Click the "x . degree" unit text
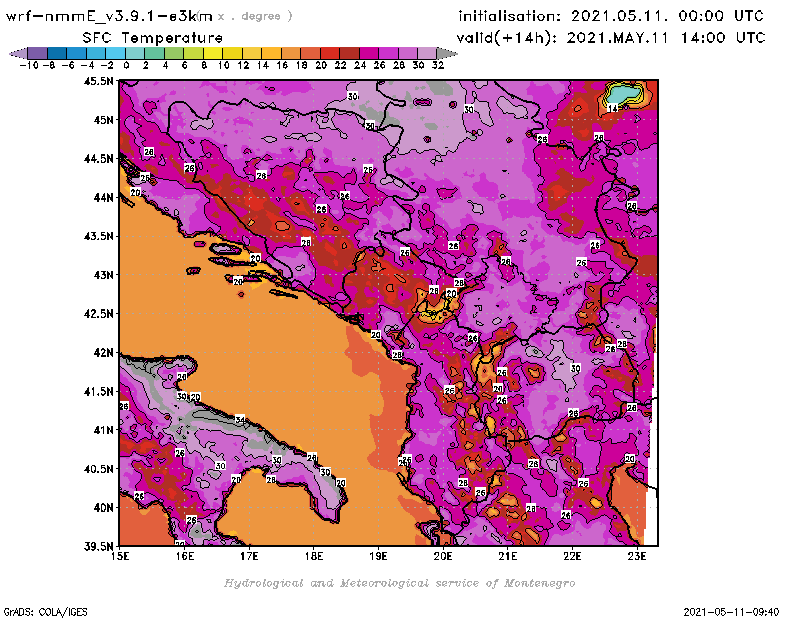Screen dimensions: 800x618 (x=255, y=16)
